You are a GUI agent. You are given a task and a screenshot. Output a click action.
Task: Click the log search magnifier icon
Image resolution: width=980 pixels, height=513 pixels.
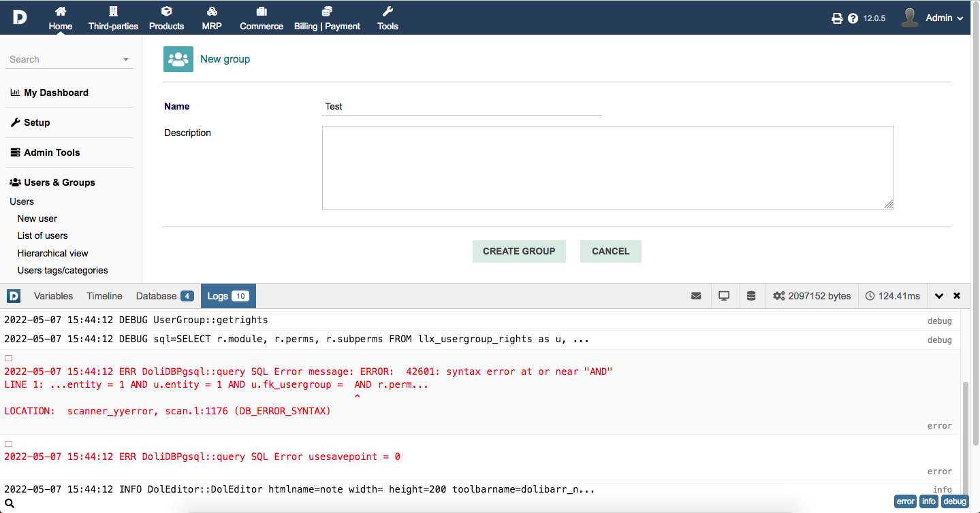click(10, 503)
